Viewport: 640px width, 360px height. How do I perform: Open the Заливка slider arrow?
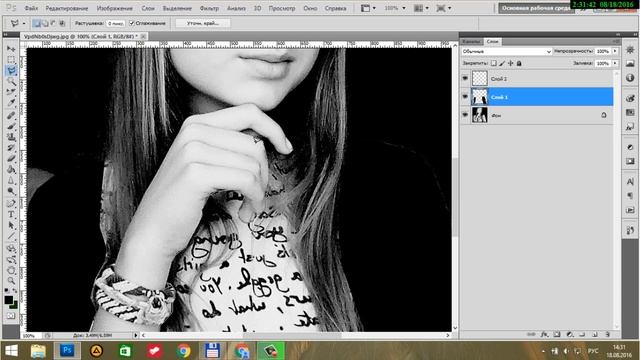[x=615, y=63]
